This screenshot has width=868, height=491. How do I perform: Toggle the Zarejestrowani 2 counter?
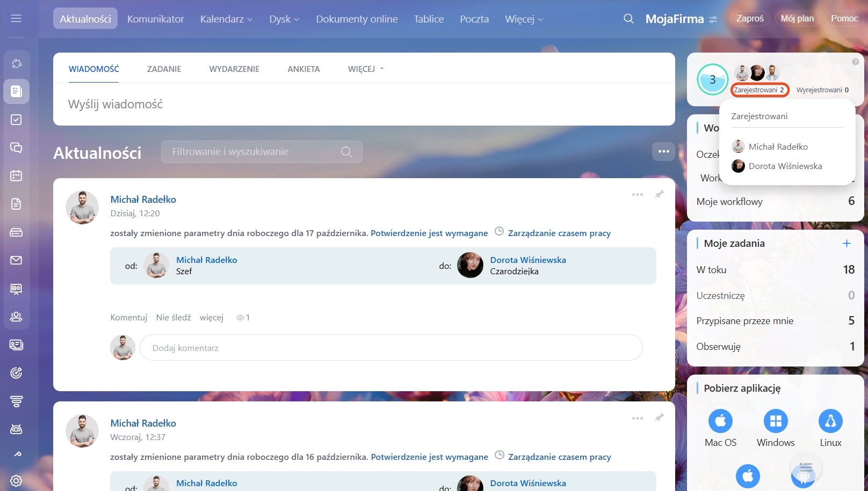click(x=759, y=90)
